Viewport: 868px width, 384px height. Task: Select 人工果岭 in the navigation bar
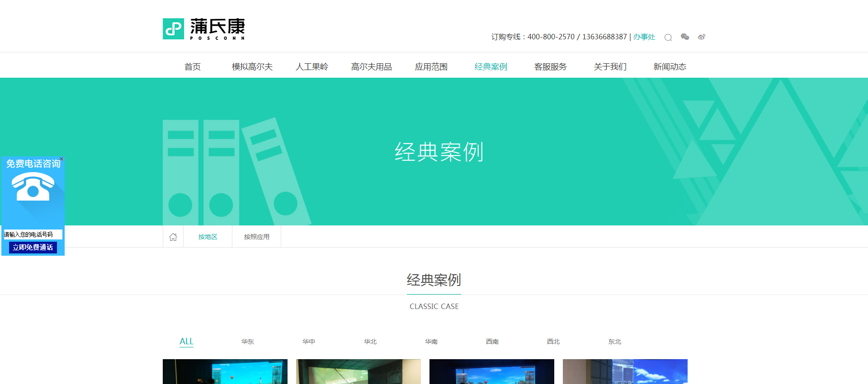(x=312, y=67)
